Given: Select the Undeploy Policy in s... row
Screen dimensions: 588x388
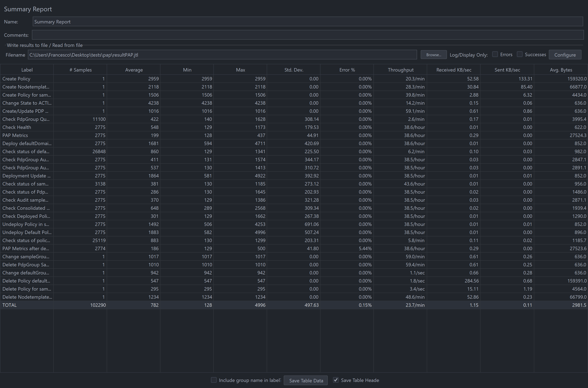Looking at the screenshot, I should (294, 224).
